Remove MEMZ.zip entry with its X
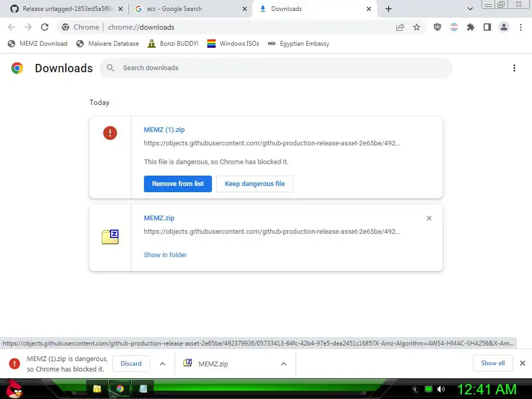This screenshot has width=532, height=399. pos(429,218)
